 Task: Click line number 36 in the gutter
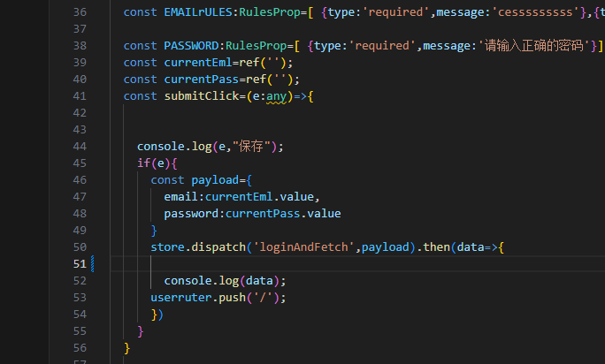[80, 12]
